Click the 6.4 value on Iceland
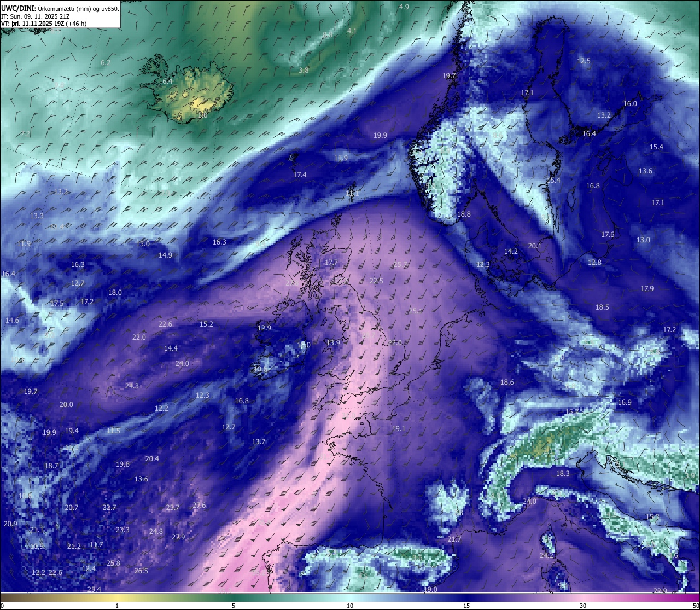This screenshot has height=610, width=700. (x=168, y=82)
